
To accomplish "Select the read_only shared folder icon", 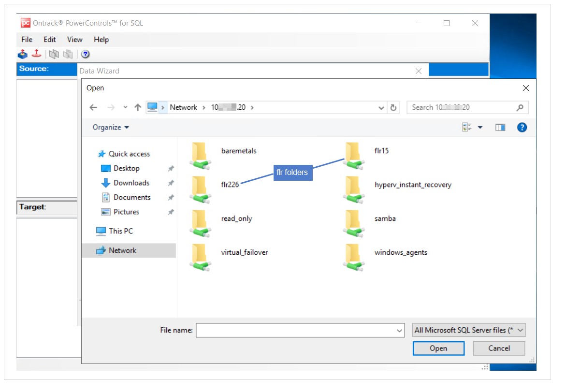I will click(200, 223).
